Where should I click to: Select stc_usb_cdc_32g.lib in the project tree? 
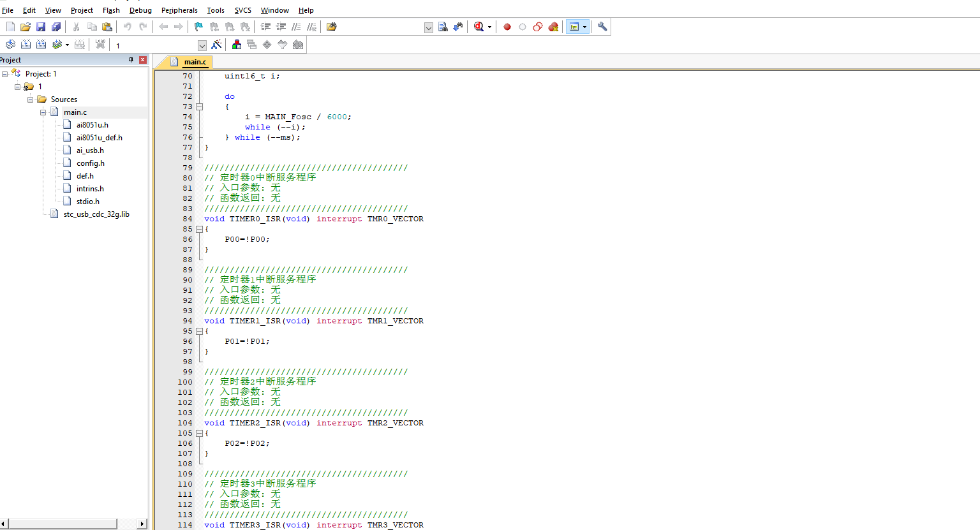pos(96,214)
